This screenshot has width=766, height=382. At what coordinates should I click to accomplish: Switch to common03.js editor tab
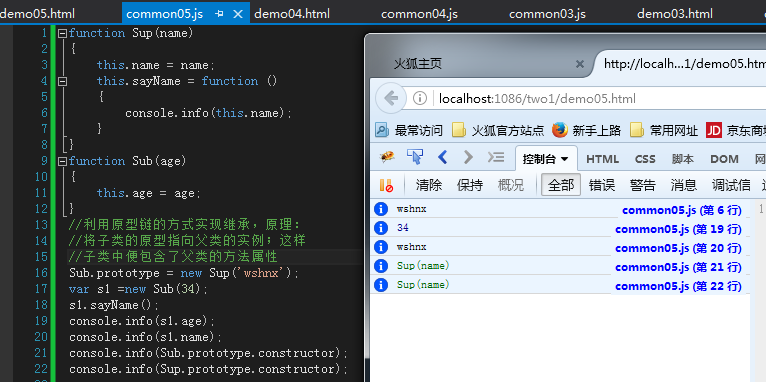click(x=547, y=14)
